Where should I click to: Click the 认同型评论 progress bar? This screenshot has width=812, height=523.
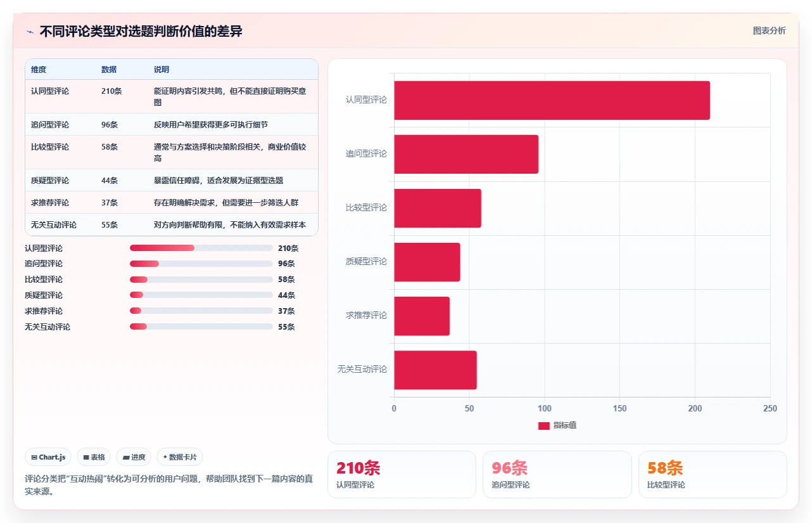[x=201, y=248]
